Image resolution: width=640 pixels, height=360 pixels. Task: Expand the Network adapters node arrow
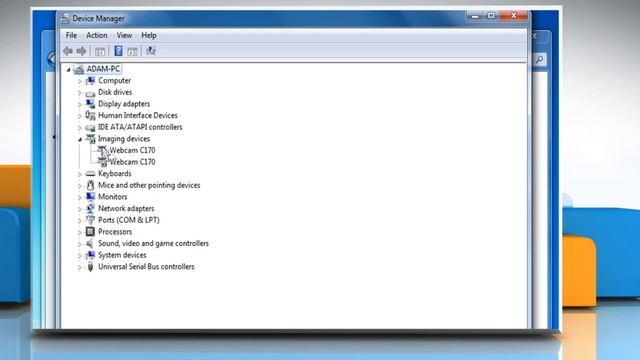pos(80,209)
